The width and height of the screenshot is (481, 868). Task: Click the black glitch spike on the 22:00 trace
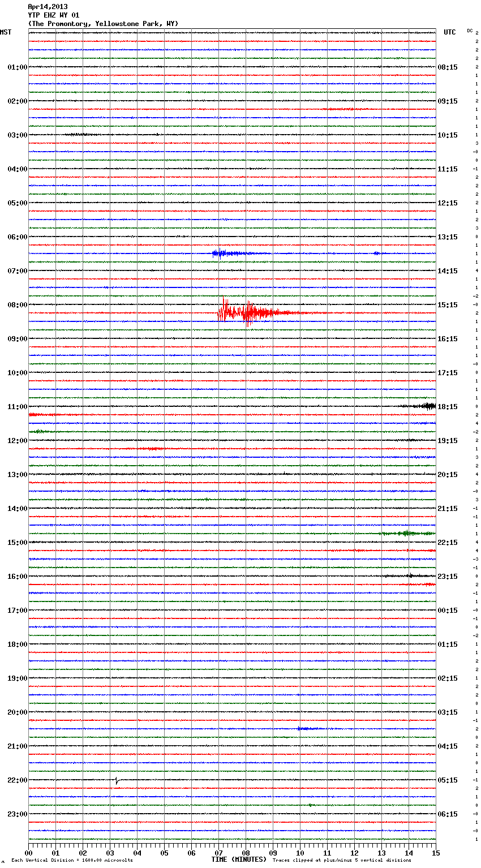coord(117,781)
